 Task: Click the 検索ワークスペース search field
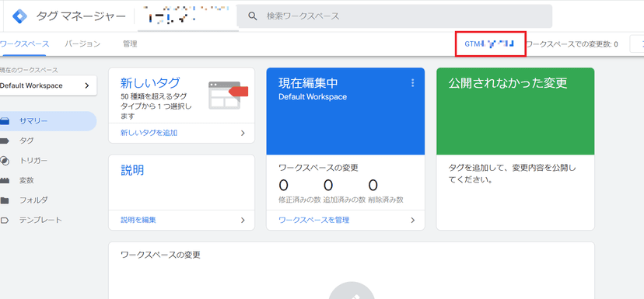click(x=394, y=16)
